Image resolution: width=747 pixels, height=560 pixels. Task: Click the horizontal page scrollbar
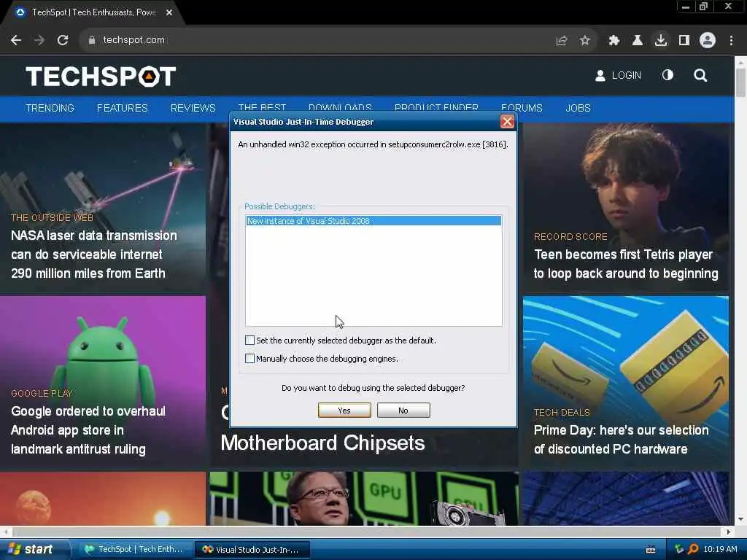point(367,532)
